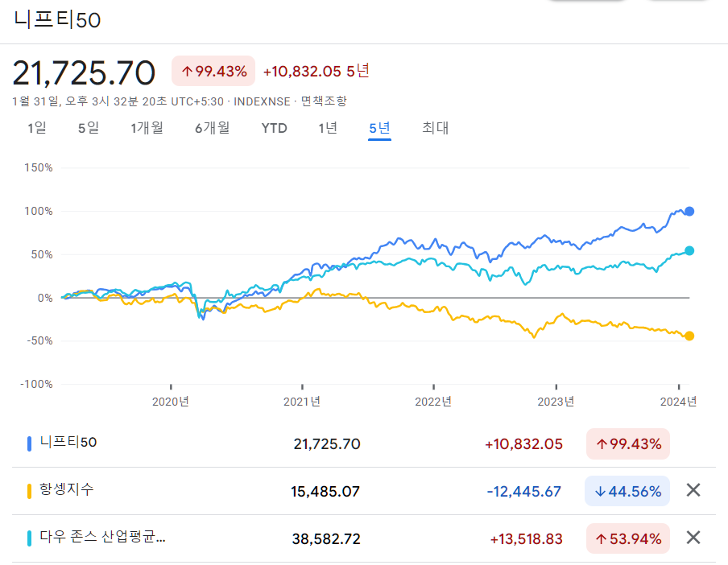
Task: Click the 니프티50 page title
Action: pyautogui.click(x=57, y=20)
